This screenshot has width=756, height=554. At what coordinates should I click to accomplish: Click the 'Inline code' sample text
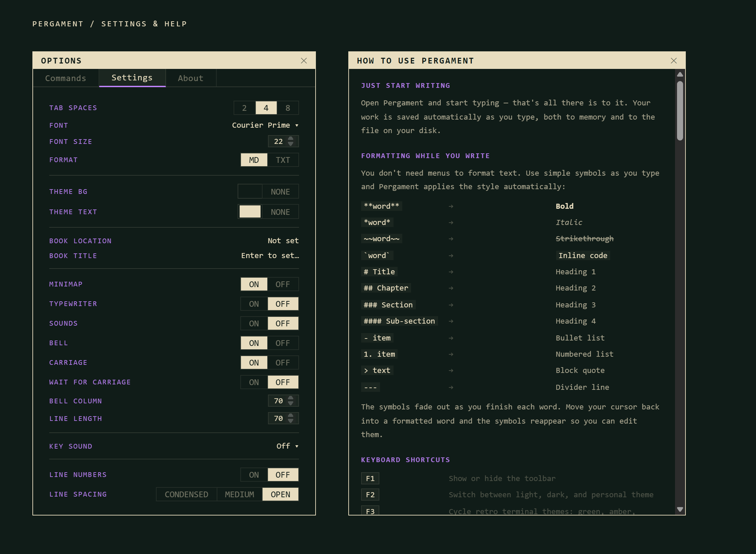point(583,255)
